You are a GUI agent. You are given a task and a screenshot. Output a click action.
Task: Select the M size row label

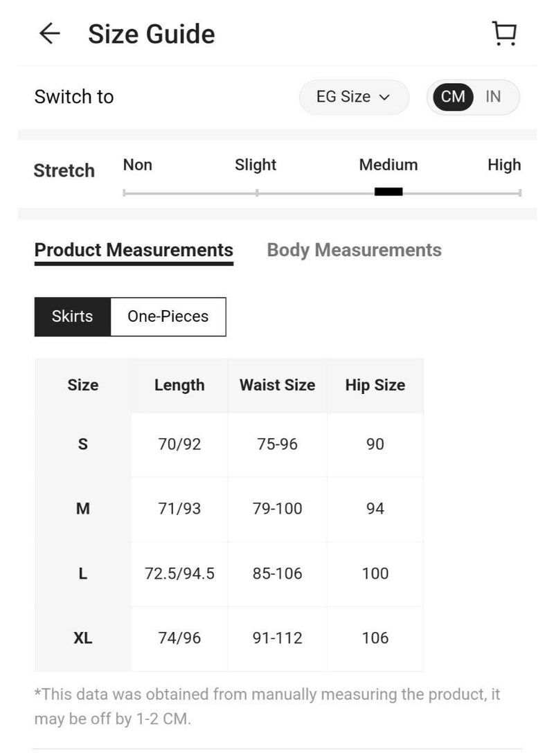(x=83, y=509)
